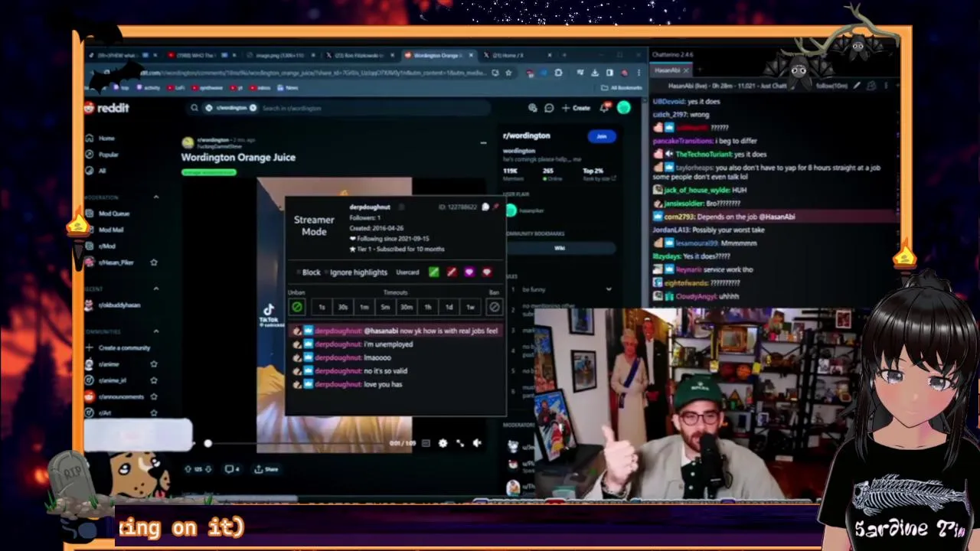Open All Bookmarks folder
Viewport: 980px width, 551px height.
[x=622, y=88]
